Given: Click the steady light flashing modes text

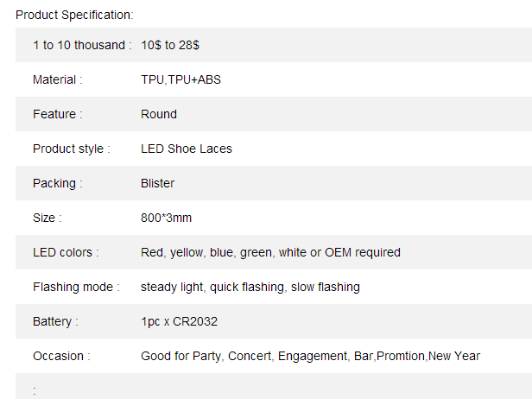Looking at the screenshot, I should pyautogui.click(x=250, y=287).
